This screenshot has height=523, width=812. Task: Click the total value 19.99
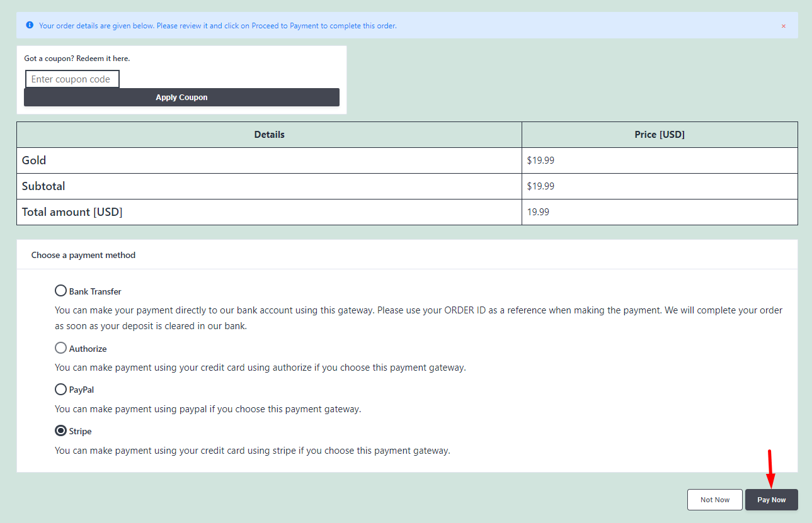(538, 212)
